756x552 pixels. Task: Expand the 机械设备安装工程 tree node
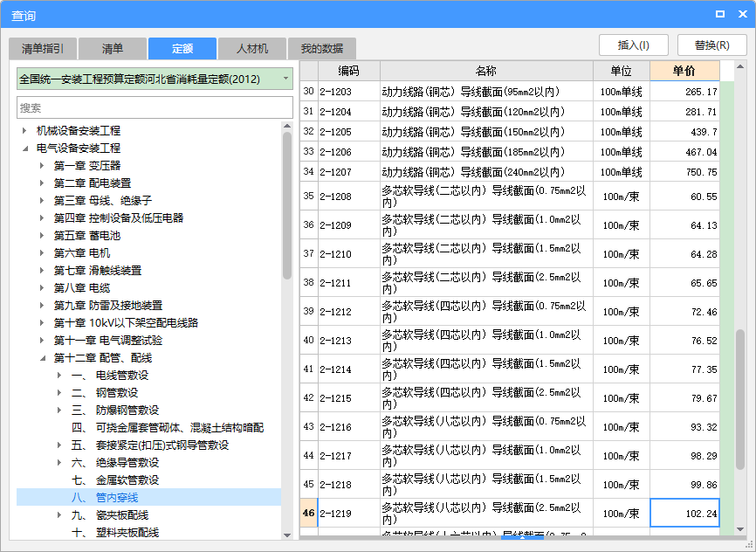pos(24,131)
